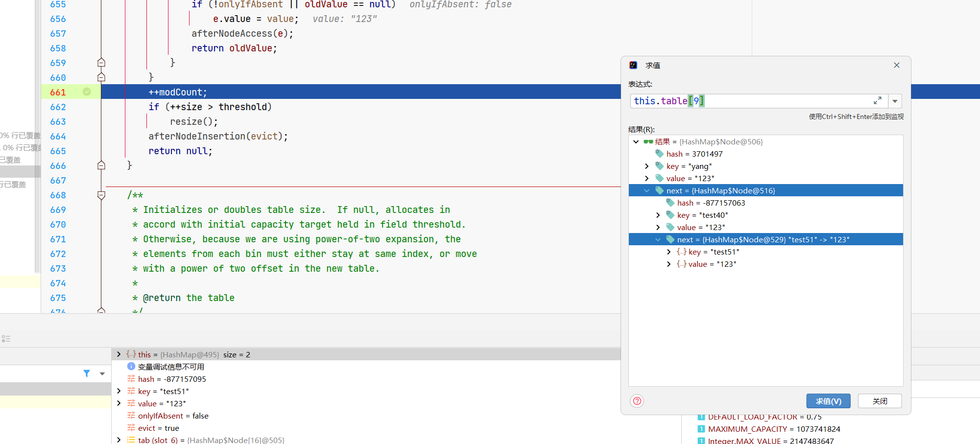Click the braces icon beside key = "test51" result
The width and height of the screenshot is (980, 444).
[681, 252]
